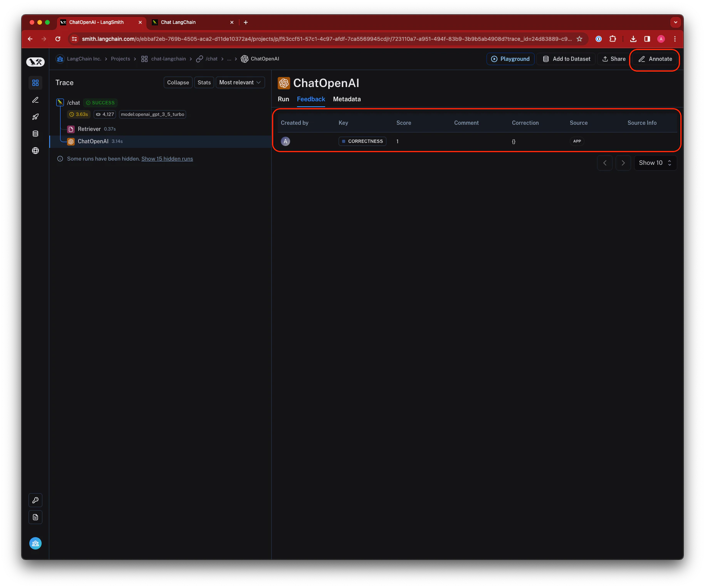
Task: Select the ChatOpenAI - LangSmith browser tab
Action: (x=102, y=22)
